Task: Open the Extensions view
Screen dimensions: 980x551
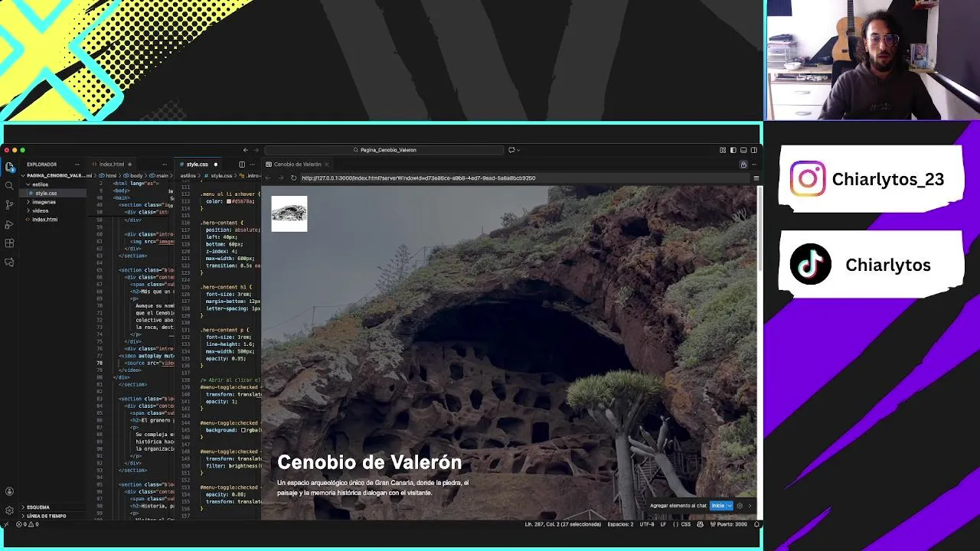Action: tap(9, 243)
